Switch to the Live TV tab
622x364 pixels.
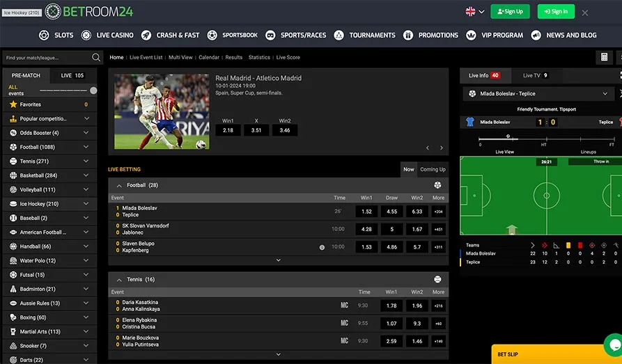[x=535, y=75]
